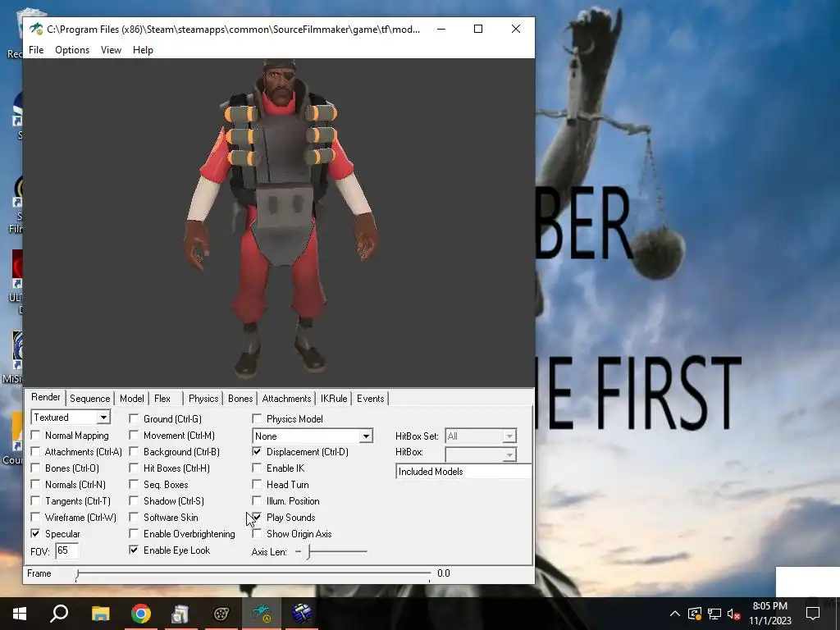
Task: Check Show Origin Axis checkbox
Action: coord(257,533)
